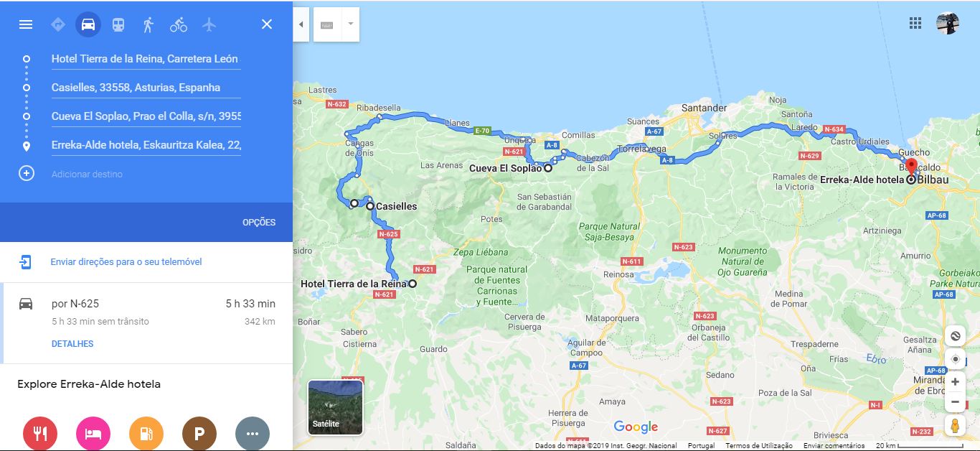980x451 pixels.
Task: Show your current location on map
Action: 955,358
